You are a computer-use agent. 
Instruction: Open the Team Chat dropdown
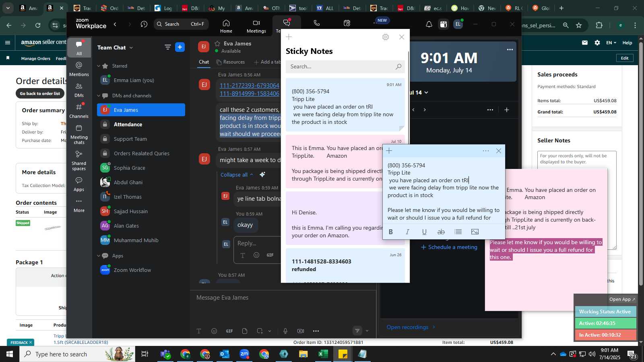[x=115, y=47]
